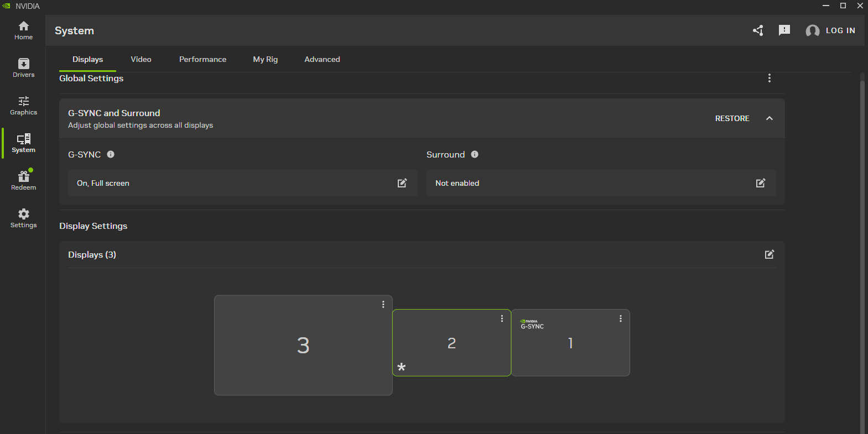Click the "G-SYNC and Surround" heading

(x=114, y=113)
